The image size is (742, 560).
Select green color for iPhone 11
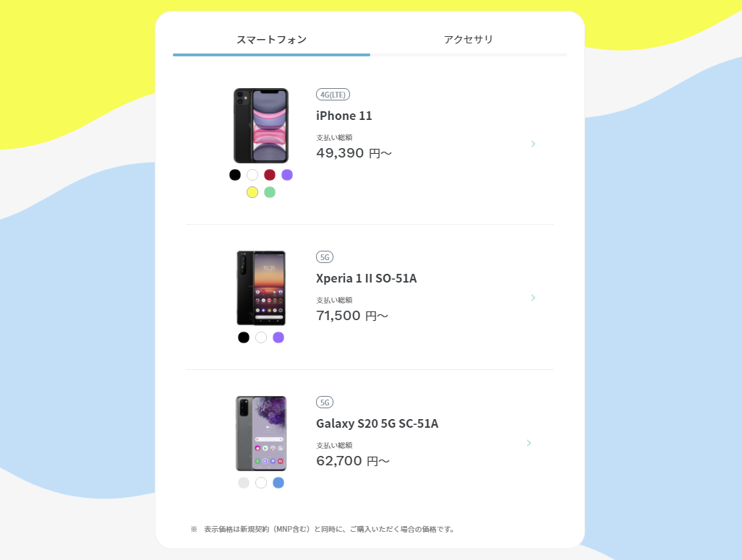(270, 192)
